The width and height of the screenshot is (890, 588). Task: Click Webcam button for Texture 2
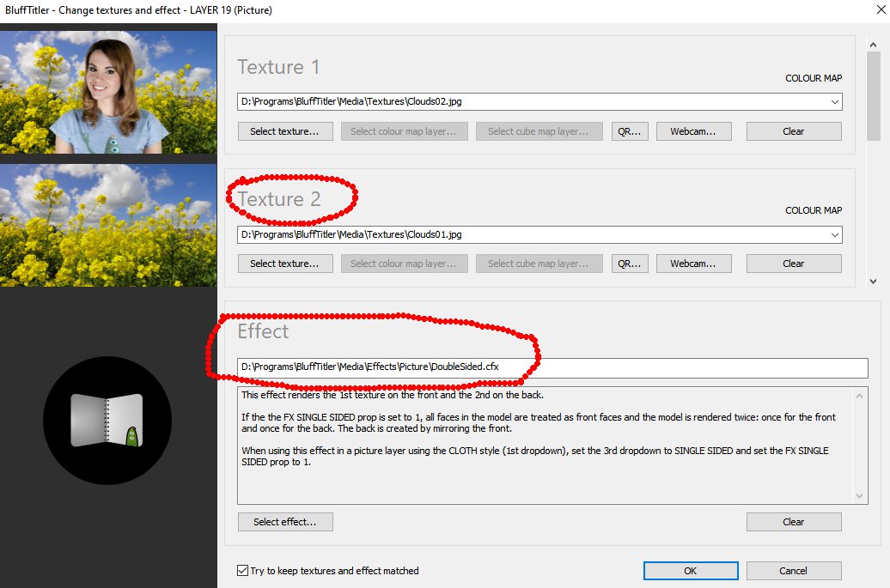[x=693, y=263]
